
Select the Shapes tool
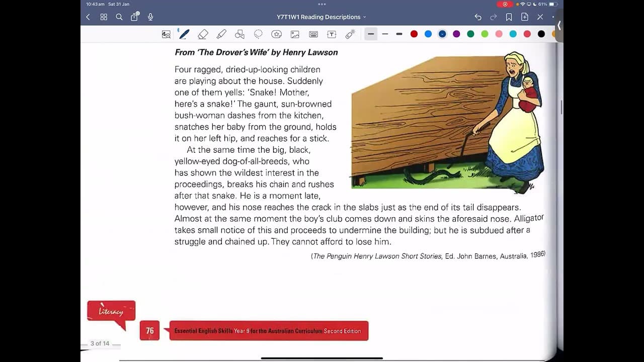(x=239, y=34)
